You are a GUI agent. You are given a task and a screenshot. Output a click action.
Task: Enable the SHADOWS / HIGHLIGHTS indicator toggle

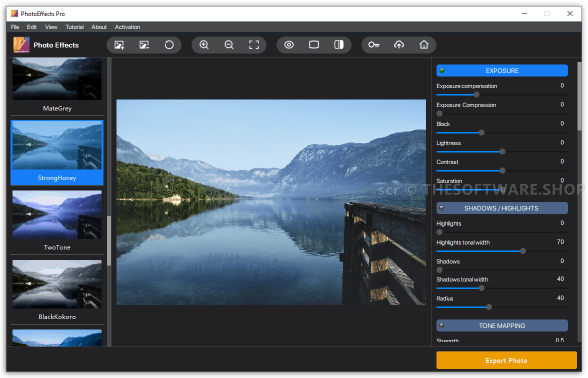442,208
